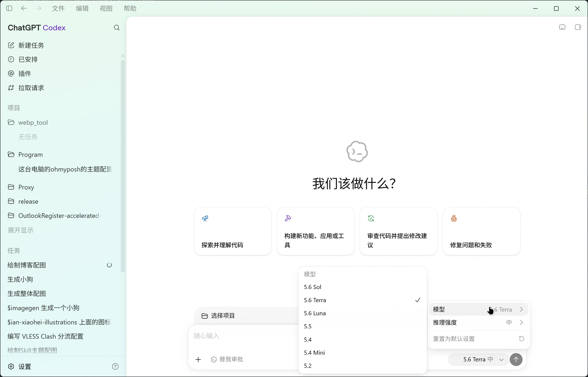
Task: Open the 5.6 Terra 中 model dropdown
Action: click(x=478, y=359)
